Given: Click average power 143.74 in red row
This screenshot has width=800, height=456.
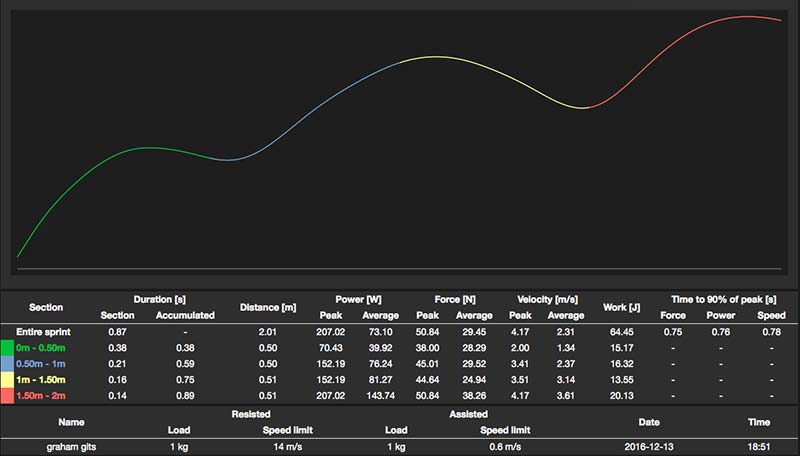Looking at the screenshot, I should coord(381,395).
